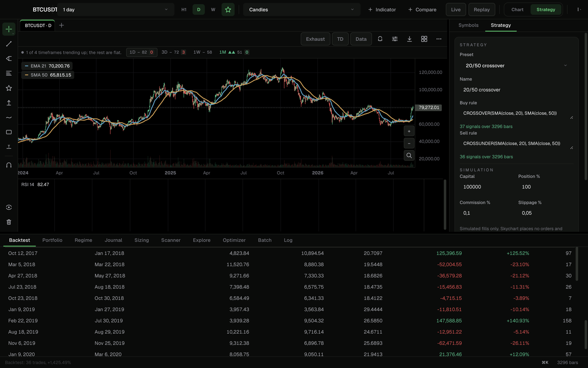Select the crosshair cursor tool
The width and height of the screenshot is (588, 368).
[9, 29]
